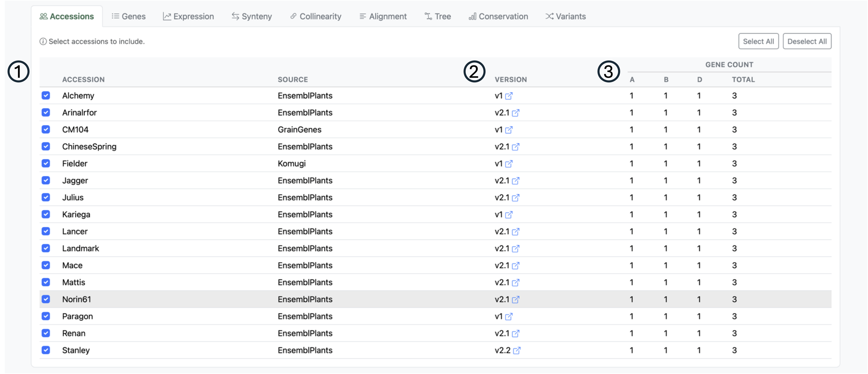
Task: Uncheck the Jagger checkbox
Action: click(46, 181)
